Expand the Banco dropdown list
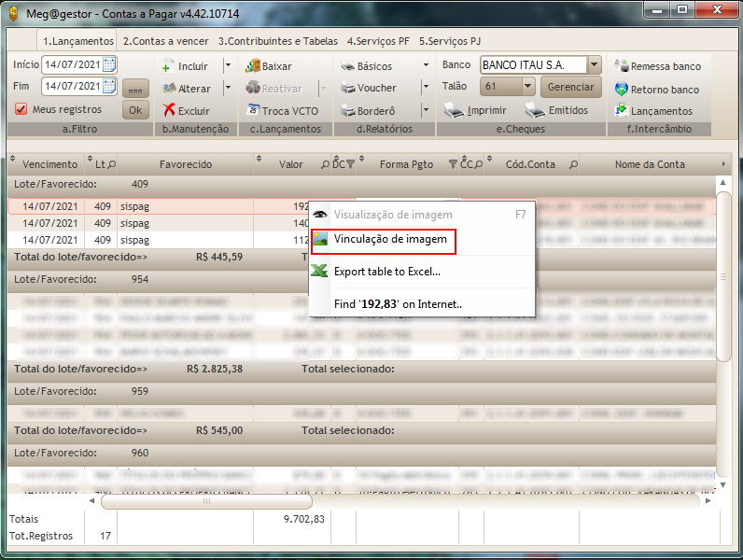The width and height of the screenshot is (743, 560). click(595, 64)
